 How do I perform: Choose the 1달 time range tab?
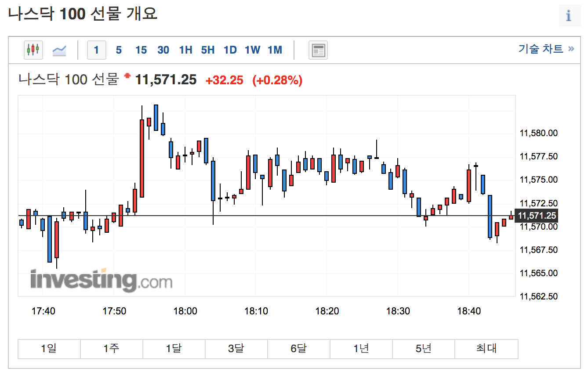coord(174,349)
